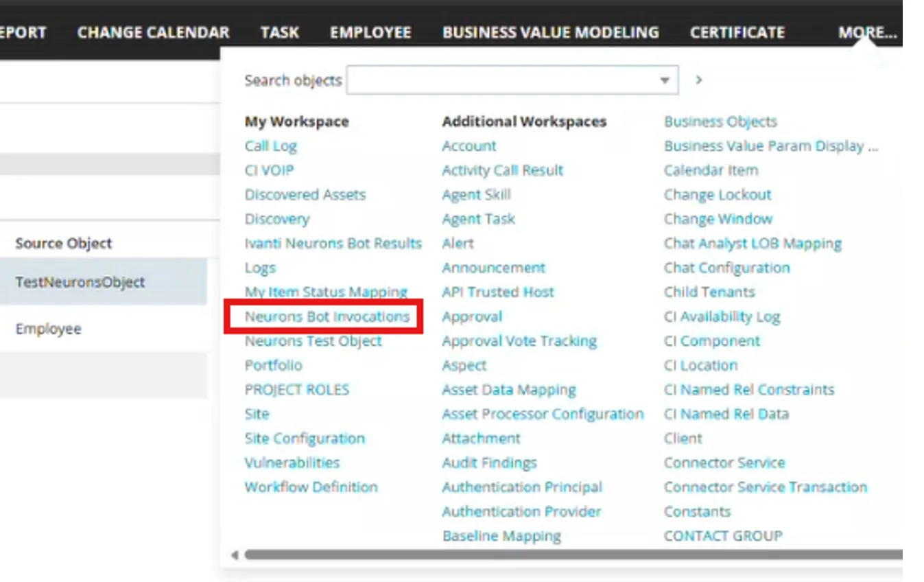
Task: Select API Trusted Host
Action: pos(498,292)
